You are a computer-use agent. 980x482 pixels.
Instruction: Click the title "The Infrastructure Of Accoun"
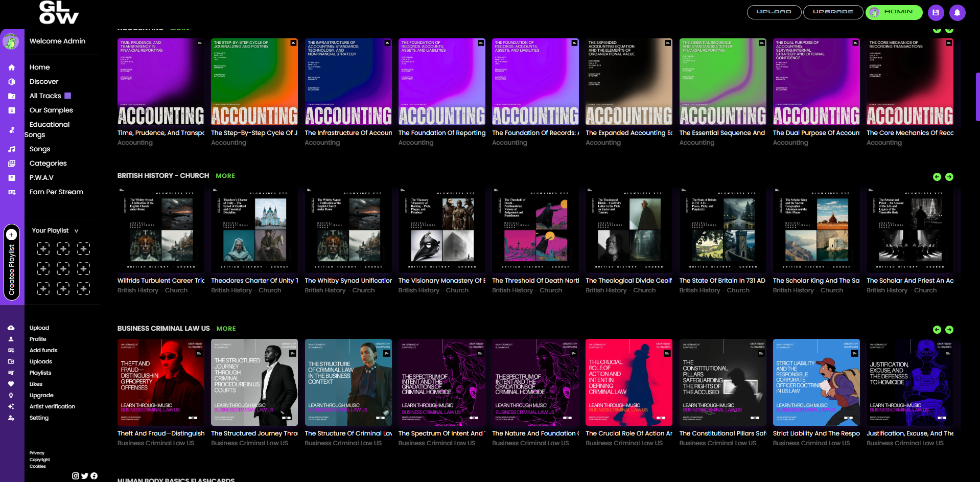click(348, 133)
